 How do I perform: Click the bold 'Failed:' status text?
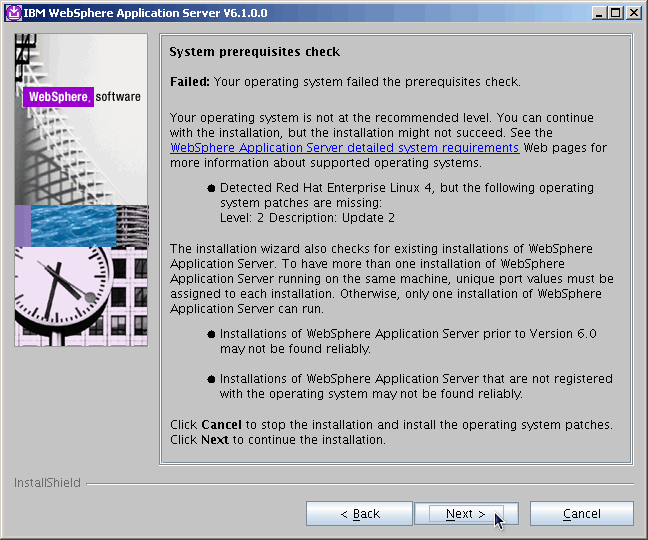point(189,82)
